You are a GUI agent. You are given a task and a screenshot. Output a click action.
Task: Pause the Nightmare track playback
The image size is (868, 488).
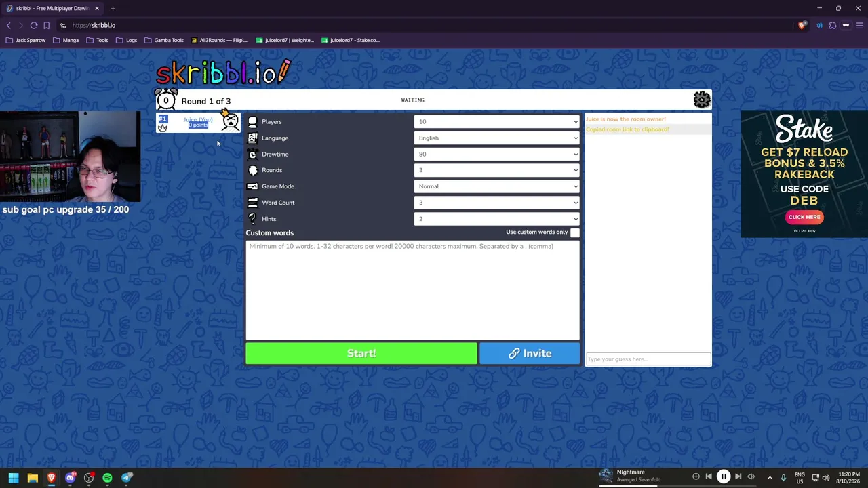point(724,476)
